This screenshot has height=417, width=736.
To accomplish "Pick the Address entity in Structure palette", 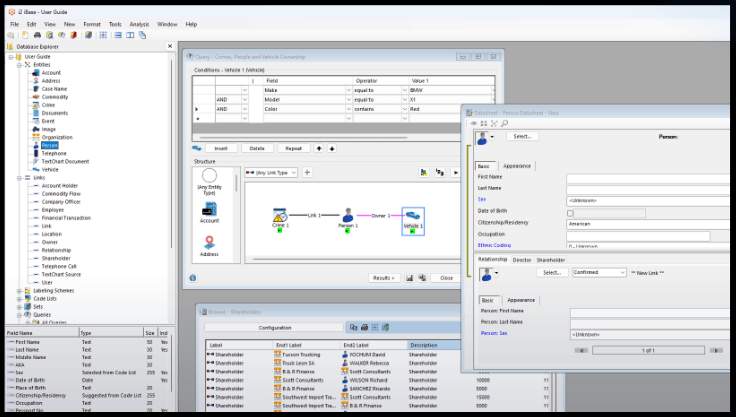I will tap(209, 246).
